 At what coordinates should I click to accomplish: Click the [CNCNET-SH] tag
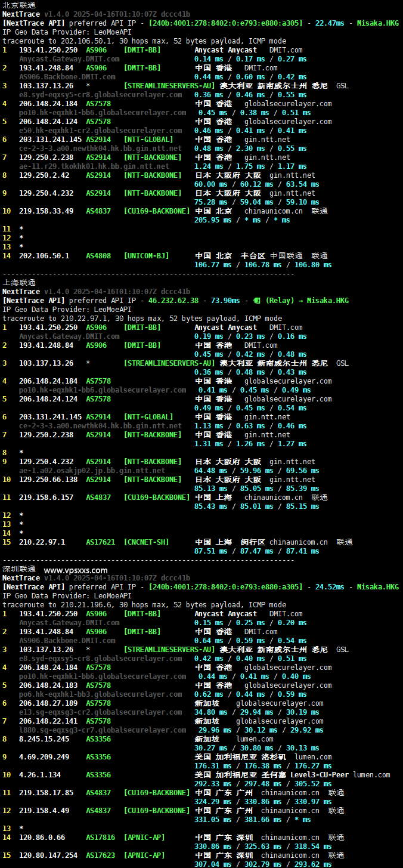point(148,542)
